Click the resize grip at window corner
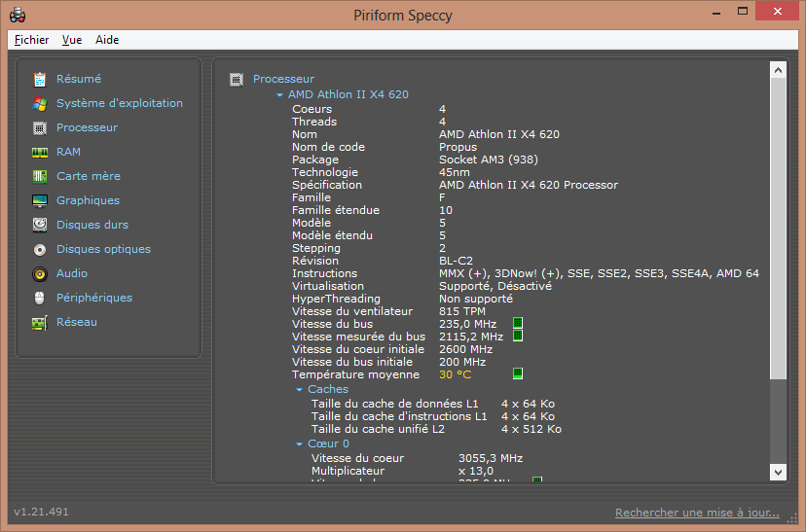The image size is (806, 532). (x=792, y=518)
